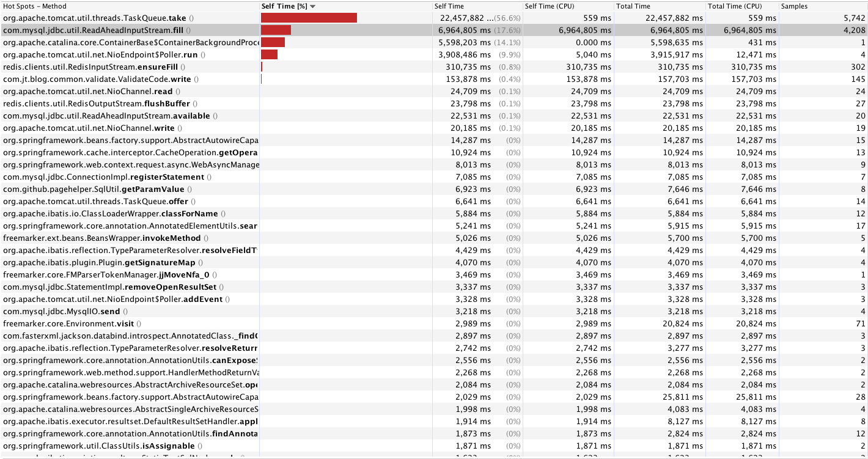This screenshot has height=459, width=868.
Task: Select the ReadAheadInputStream.available row
Action: point(434,116)
